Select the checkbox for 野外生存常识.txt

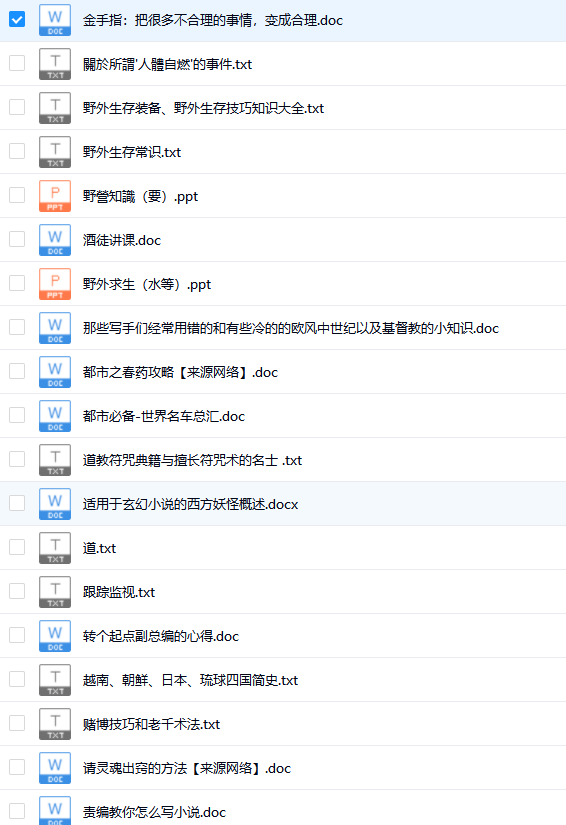coord(17,151)
